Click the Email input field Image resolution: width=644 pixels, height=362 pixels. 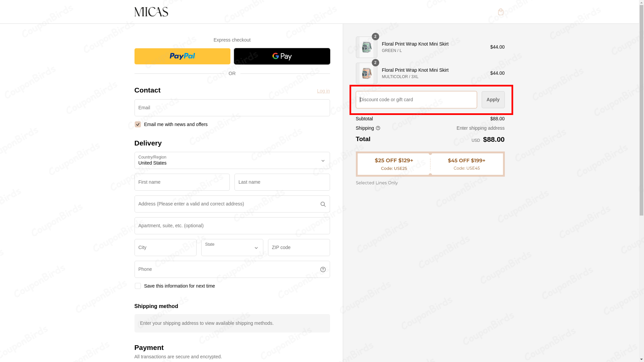point(232,108)
